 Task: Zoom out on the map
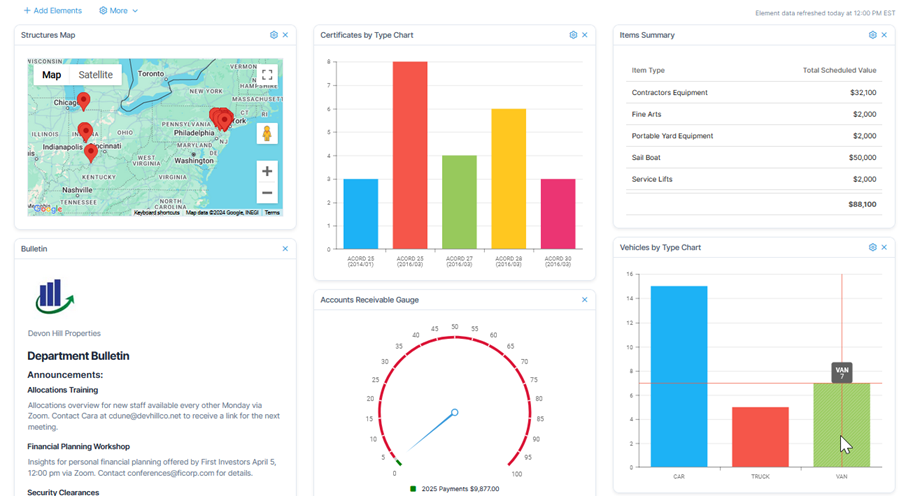coord(267,193)
